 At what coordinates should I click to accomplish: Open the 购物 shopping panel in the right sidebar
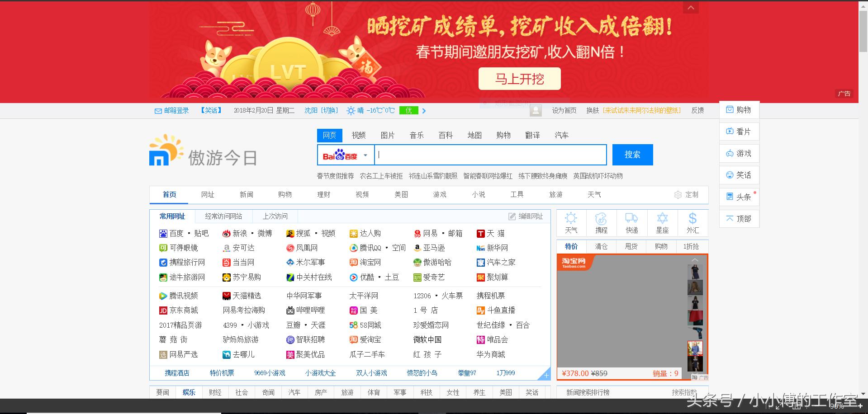(739, 110)
